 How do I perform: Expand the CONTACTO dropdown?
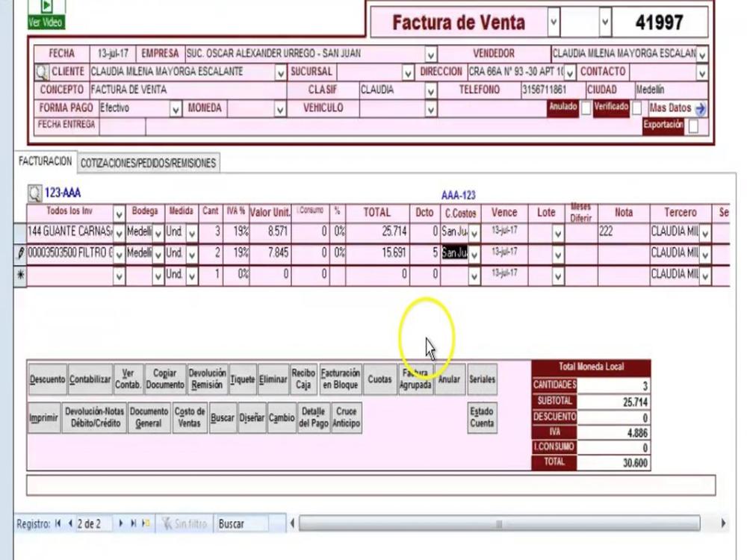click(702, 72)
